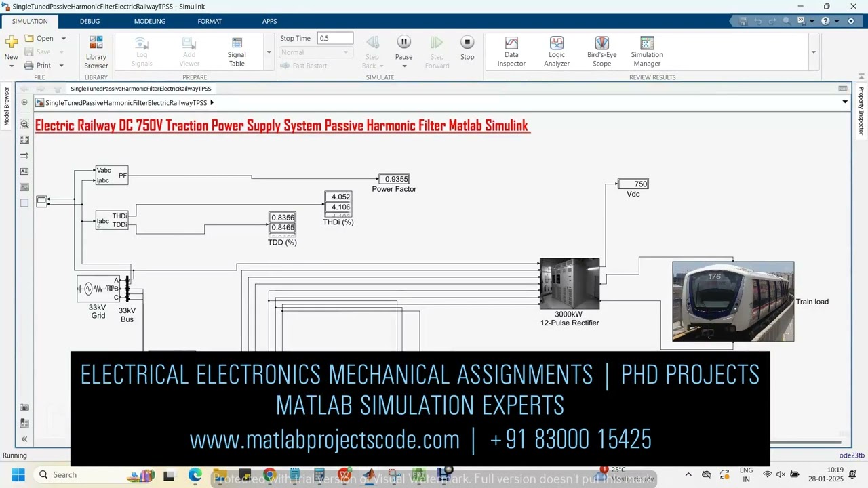
Task: Switch to the SIMULATION tab
Action: [30, 21]
